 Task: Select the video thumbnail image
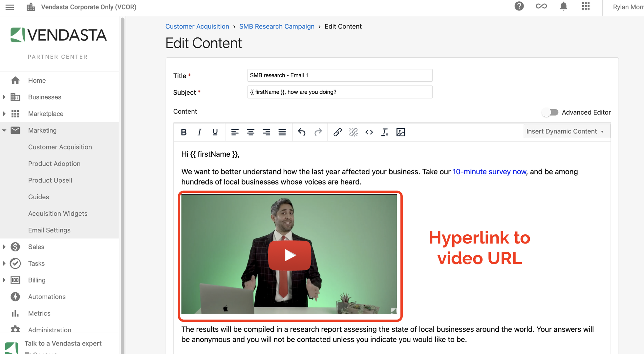[x=289, y=254]
